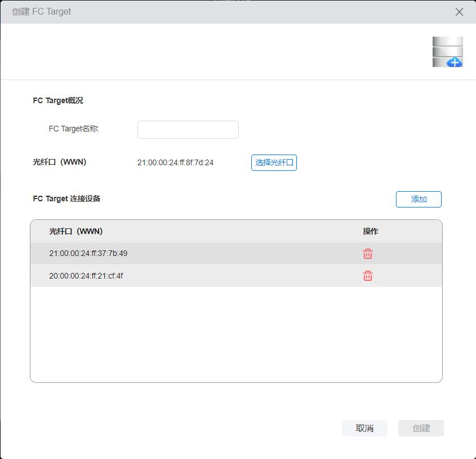Image resolution: width=476 pixels, height=459 pixels.
Task: Click the 创建 FC Target title text
Action: [x=42, y=12]
